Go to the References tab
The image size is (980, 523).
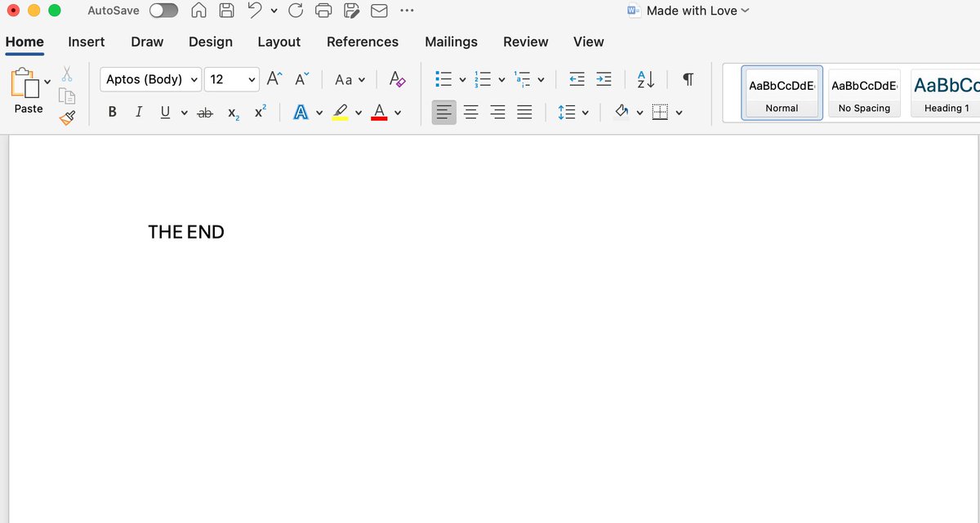(x=363, y=42)
